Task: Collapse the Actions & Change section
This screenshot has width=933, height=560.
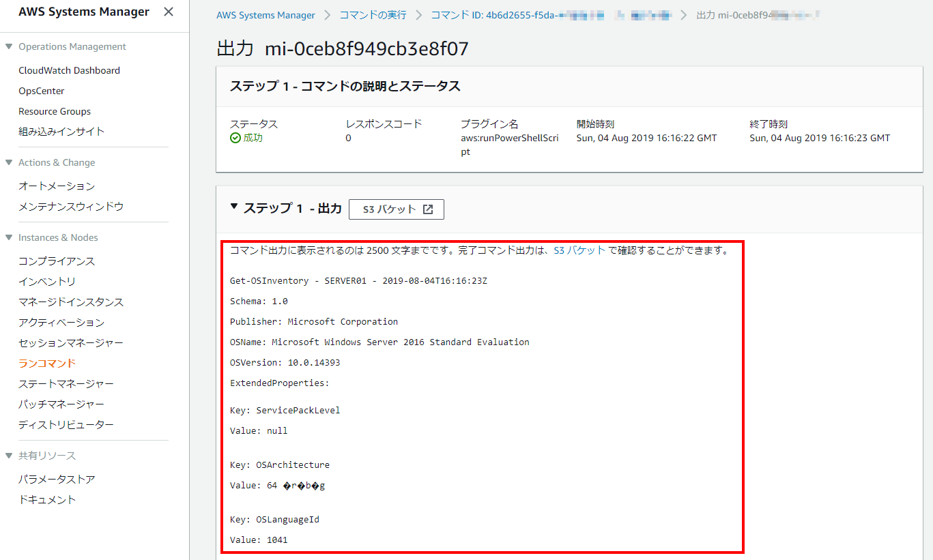Action: 8,162
